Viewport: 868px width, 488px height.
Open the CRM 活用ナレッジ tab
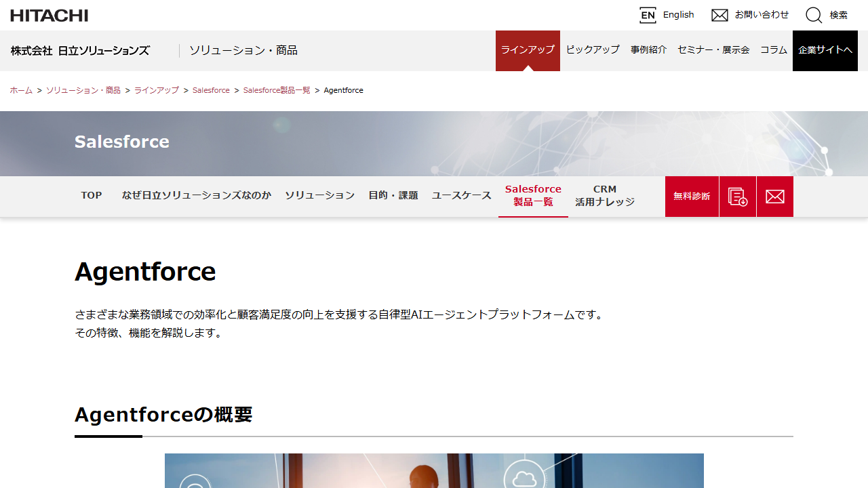605,196
